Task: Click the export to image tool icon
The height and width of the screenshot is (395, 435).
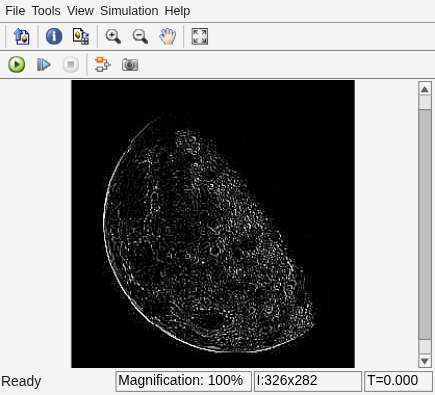Action: (x=22, y=36)
